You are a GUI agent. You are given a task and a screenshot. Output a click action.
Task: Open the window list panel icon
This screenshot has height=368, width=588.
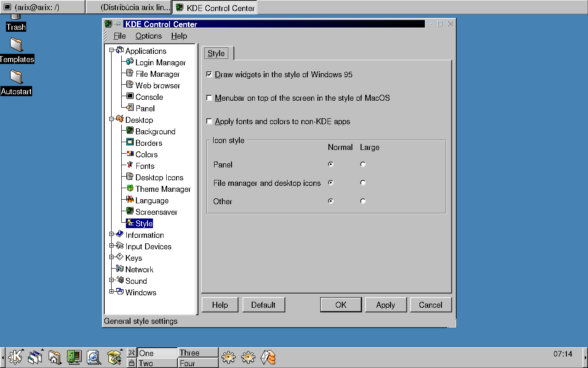[35, 357]
